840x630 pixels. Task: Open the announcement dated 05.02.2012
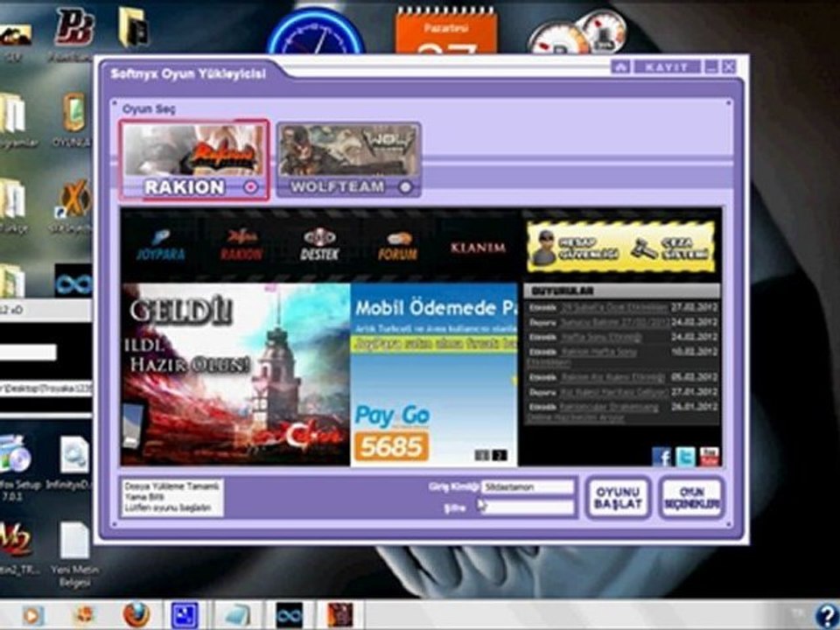click(x=622, y=377)
